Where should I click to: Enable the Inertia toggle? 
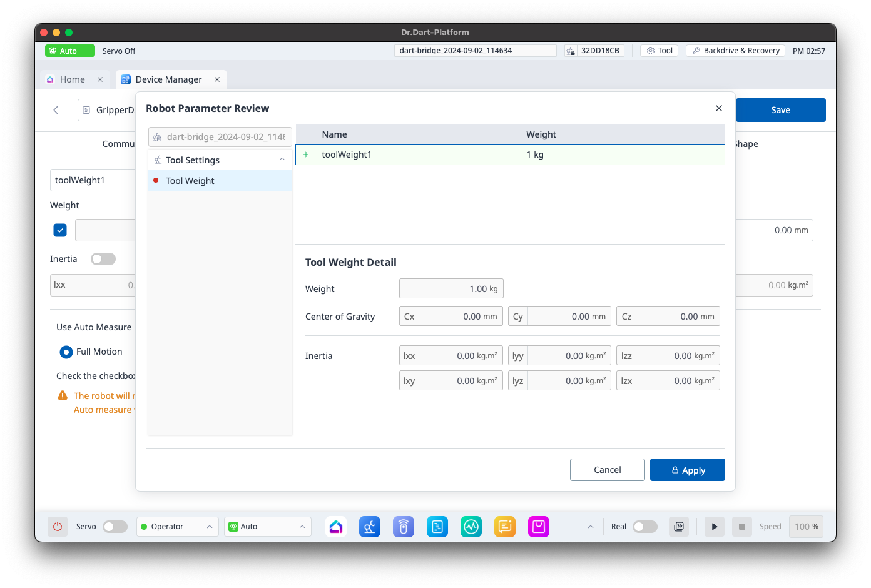coord(103,259)
